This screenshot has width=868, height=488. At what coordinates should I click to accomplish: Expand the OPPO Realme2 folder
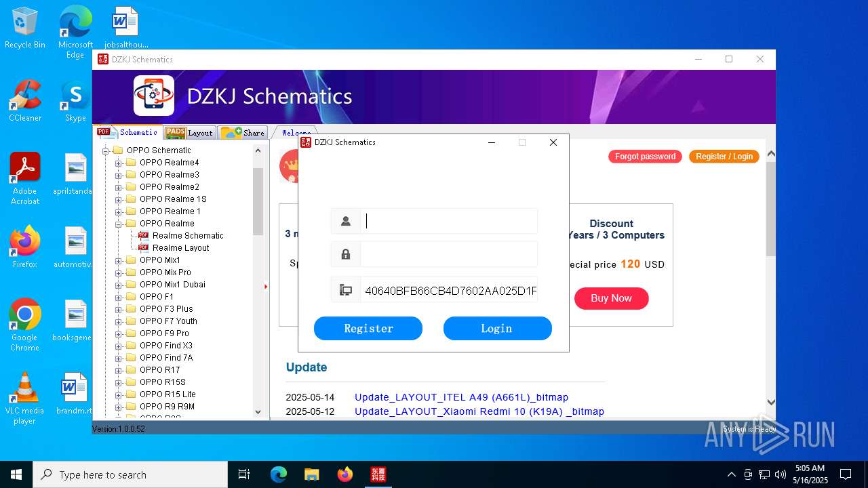[119, 187]
